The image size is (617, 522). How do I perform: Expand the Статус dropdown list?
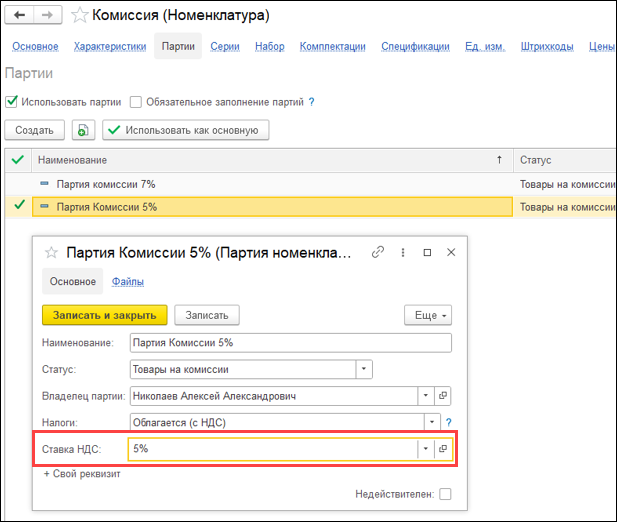tap(364, 369)
